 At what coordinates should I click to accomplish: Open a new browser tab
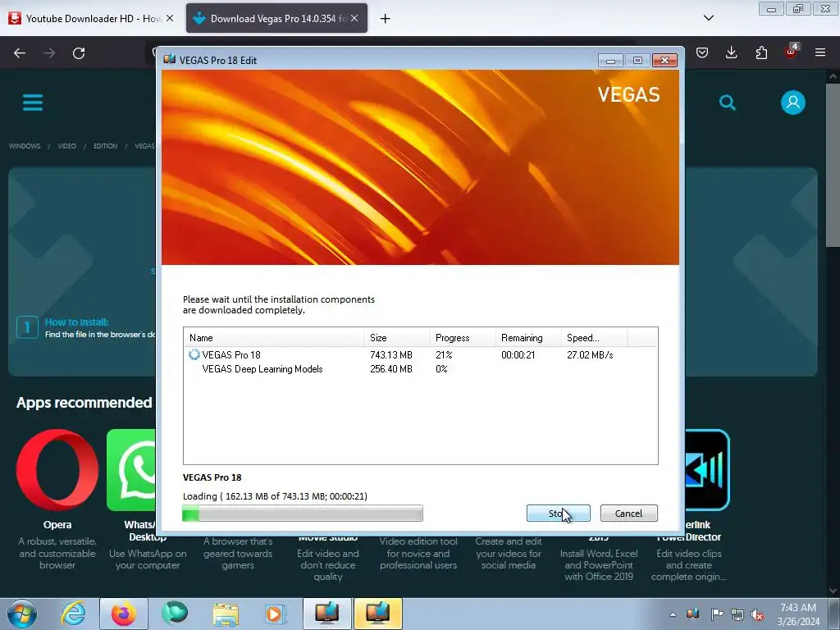(385, 18)
